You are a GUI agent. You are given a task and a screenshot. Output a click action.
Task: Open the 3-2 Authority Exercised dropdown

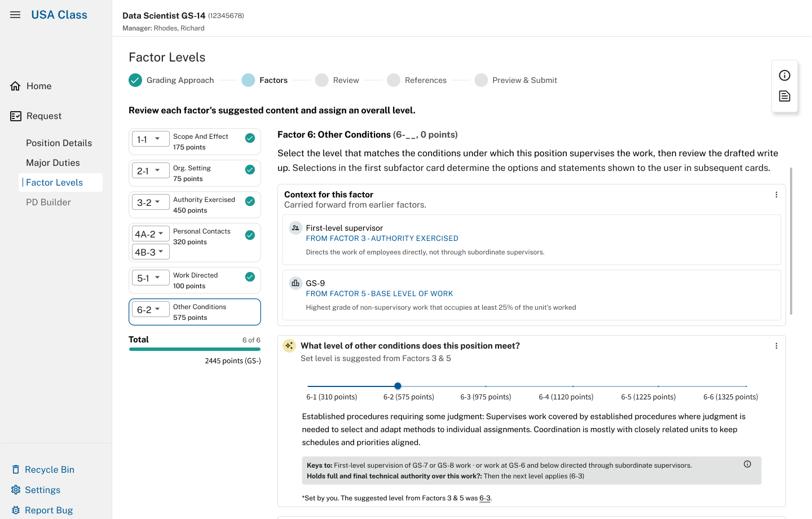[x=151, y=202]
